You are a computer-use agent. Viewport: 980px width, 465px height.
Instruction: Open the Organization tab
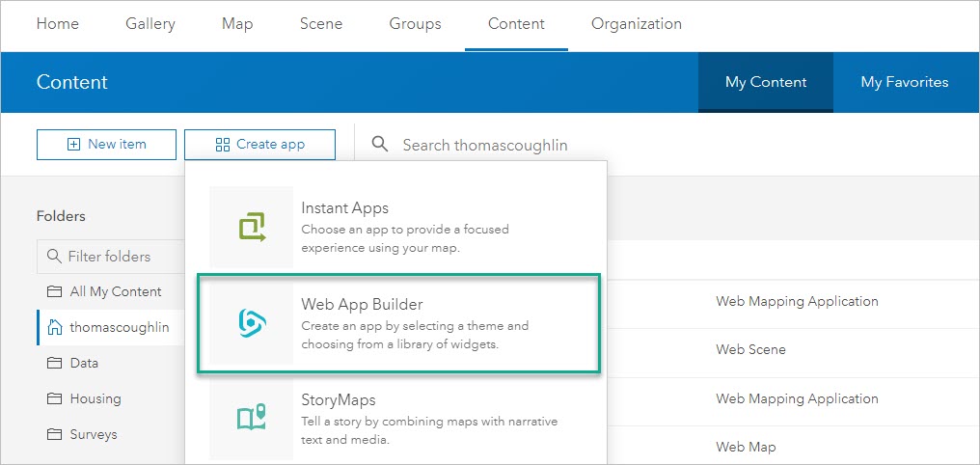click(x=636, y=24)
